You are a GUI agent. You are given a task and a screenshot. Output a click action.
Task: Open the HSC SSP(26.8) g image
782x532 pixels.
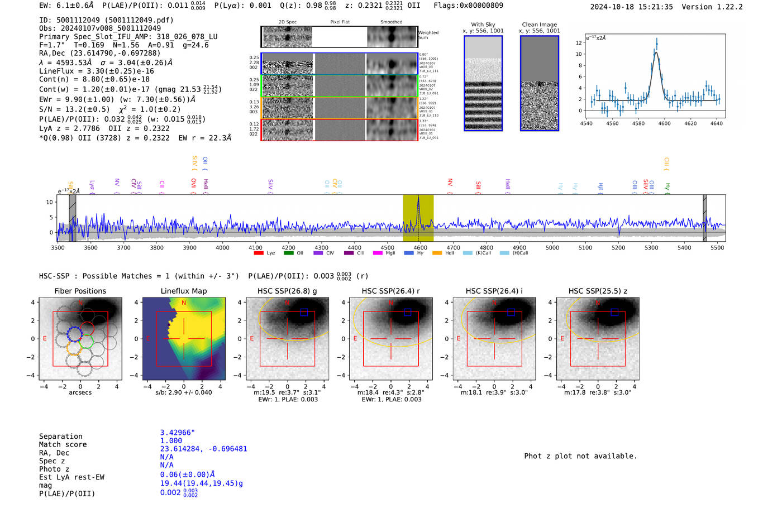tap(287, 338)
